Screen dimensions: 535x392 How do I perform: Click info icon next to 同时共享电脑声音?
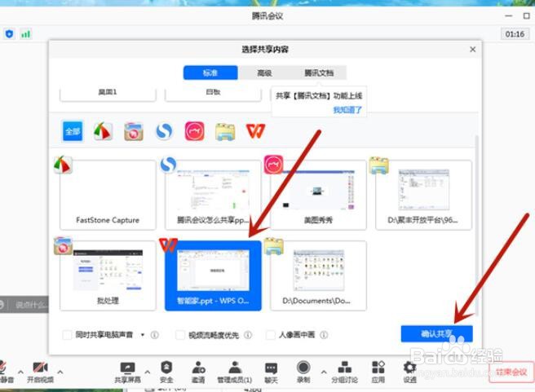[x=155, y=335]
